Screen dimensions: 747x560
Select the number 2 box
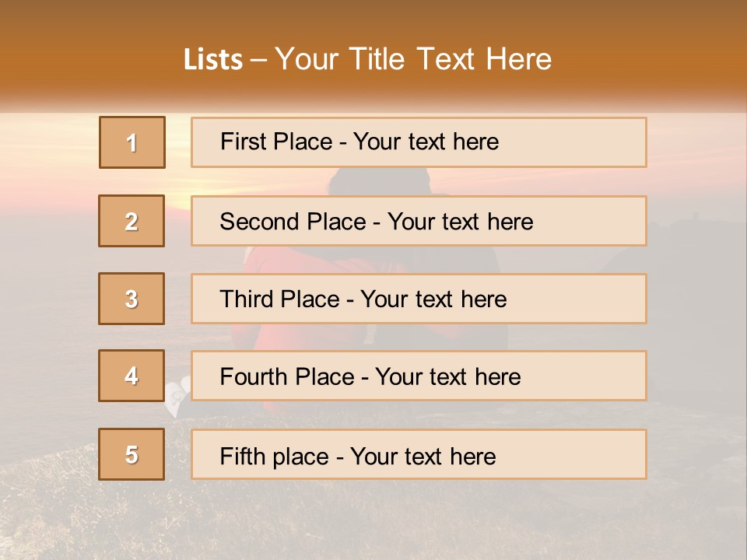(x=132, y=221)
